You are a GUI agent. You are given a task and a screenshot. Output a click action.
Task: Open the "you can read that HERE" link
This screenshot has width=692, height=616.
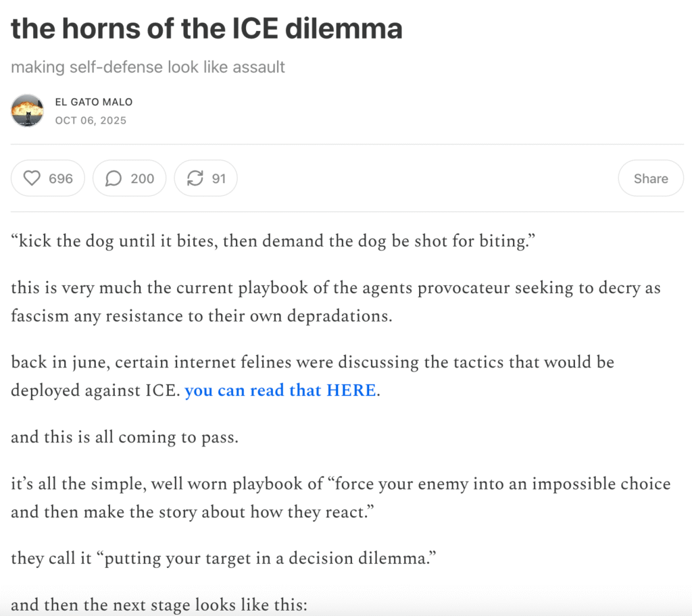pyautogui.click(x=280, y=390)
